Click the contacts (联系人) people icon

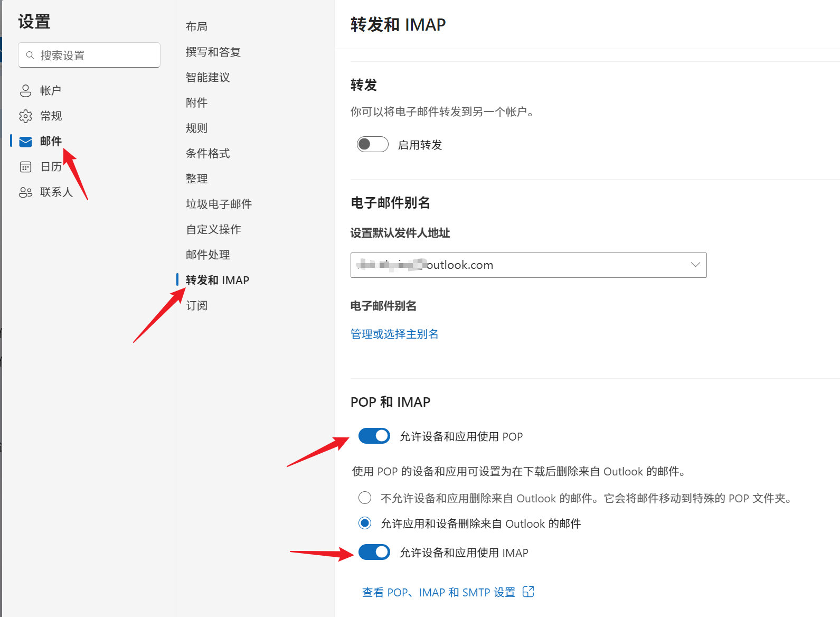[x=25, y=192]
